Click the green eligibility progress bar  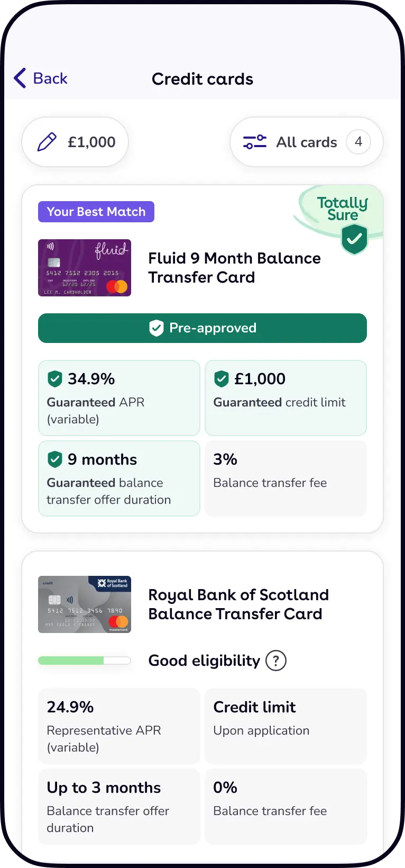click(x=84, y=661)
